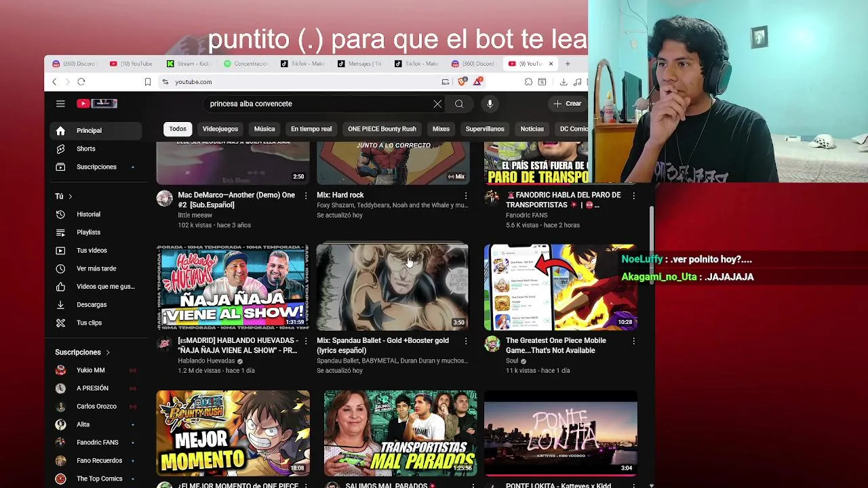
Task: Open The Top Comics subscription
Action: [96, 479]
